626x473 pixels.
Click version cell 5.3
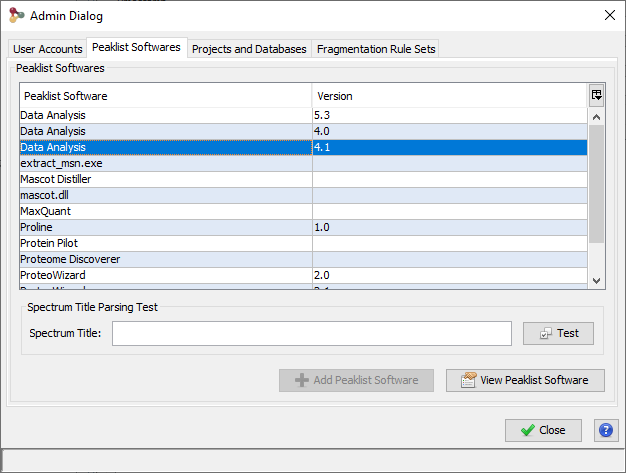tap(450, 115)
